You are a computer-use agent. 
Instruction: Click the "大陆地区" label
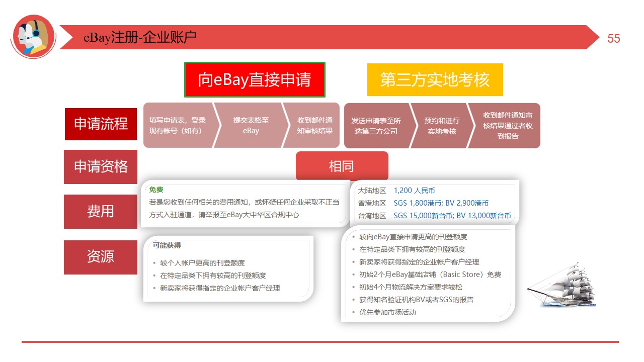372,191
